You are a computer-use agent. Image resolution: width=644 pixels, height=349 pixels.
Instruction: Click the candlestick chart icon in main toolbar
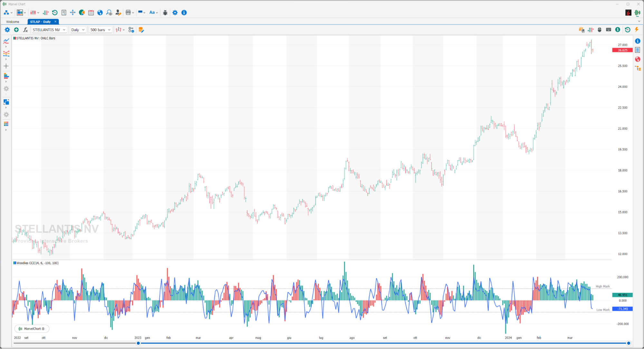(x=33, y=13)
